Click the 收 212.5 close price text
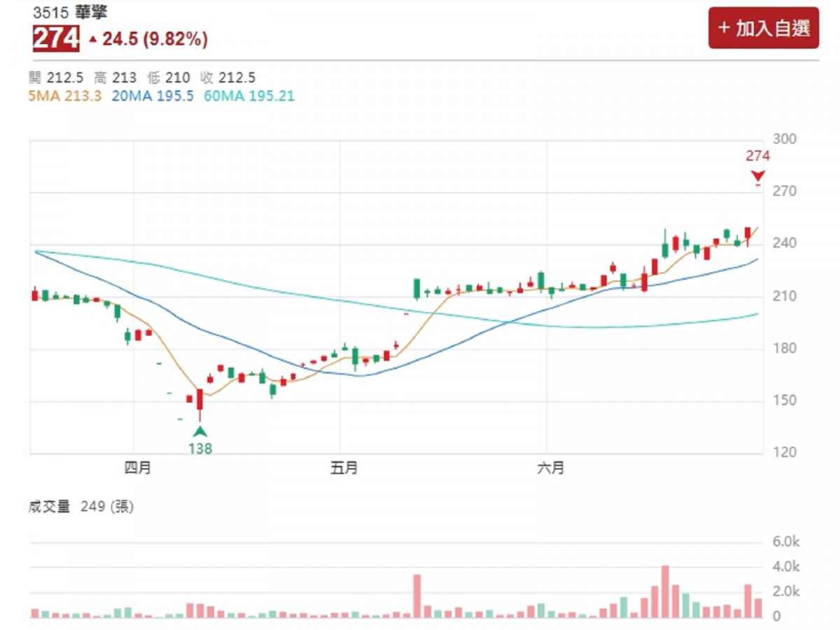Viewport: 840px width, 630px height. (227, 78)
